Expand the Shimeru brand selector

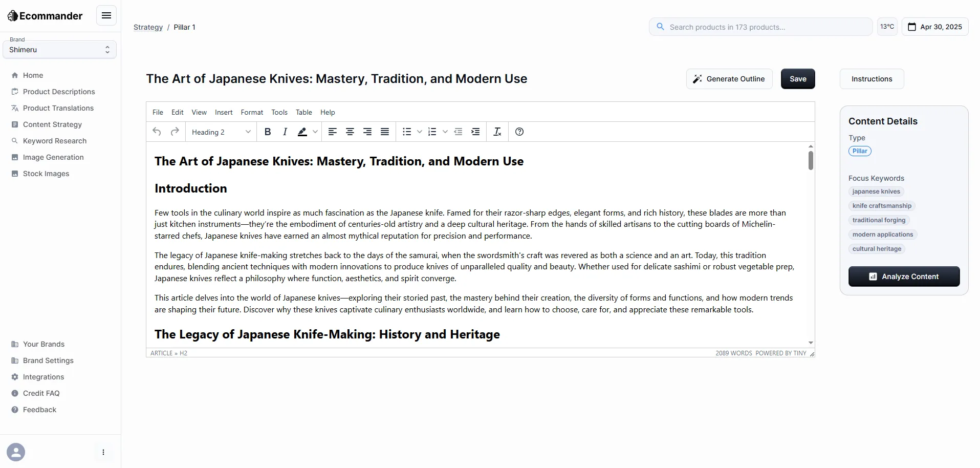(59, 50)
